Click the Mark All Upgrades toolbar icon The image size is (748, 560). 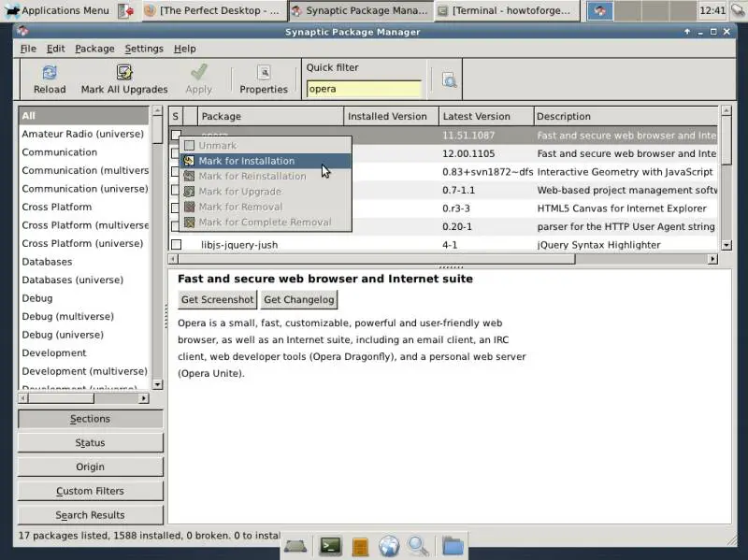(x=124, y=73)
